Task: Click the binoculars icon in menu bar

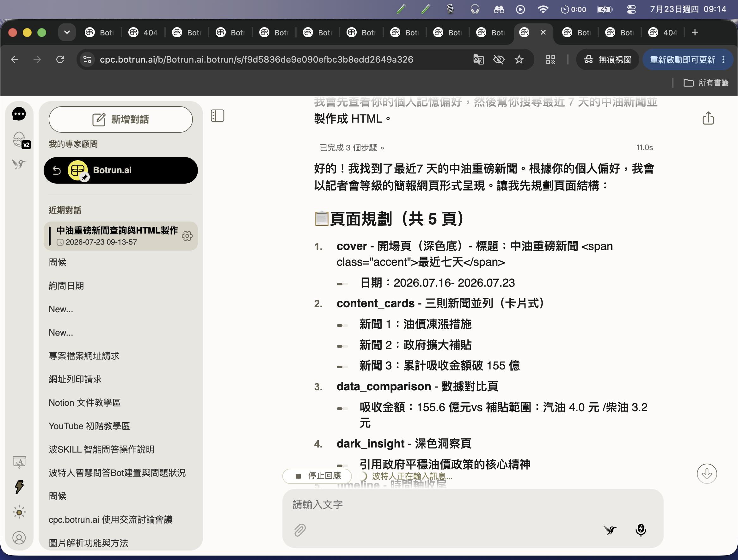Action: tap(499, 9)
